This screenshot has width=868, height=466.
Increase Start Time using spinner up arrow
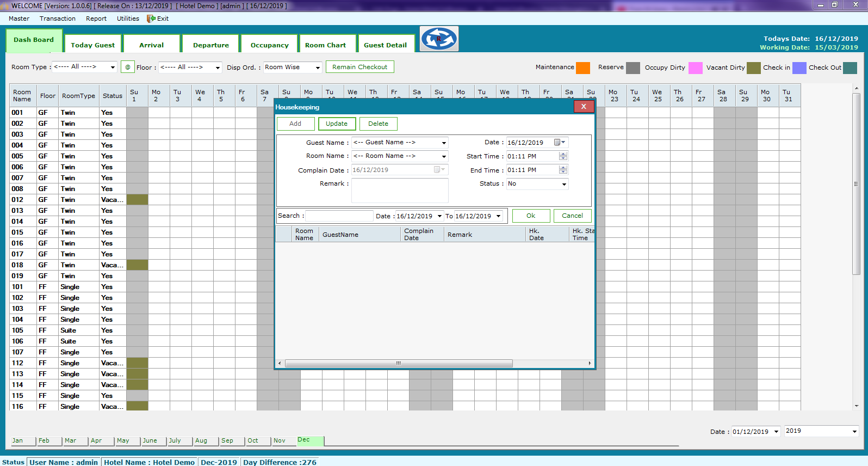(563, 154)
